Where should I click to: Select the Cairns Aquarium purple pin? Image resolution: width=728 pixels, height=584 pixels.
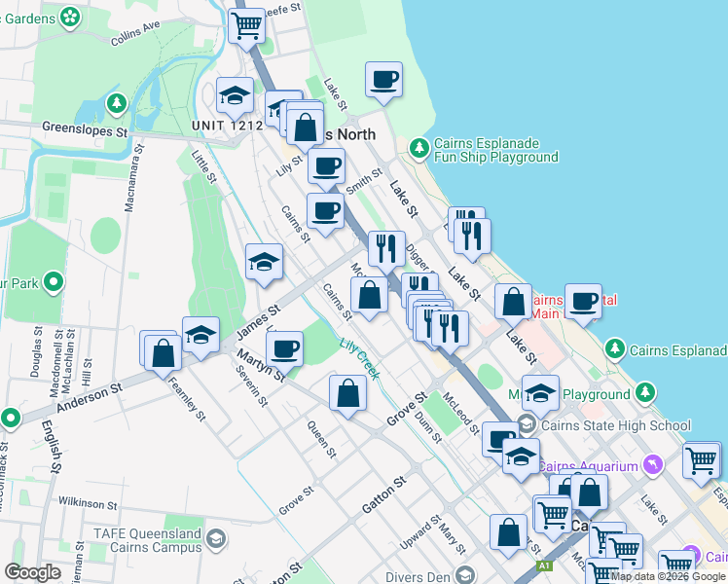point(653,466)
